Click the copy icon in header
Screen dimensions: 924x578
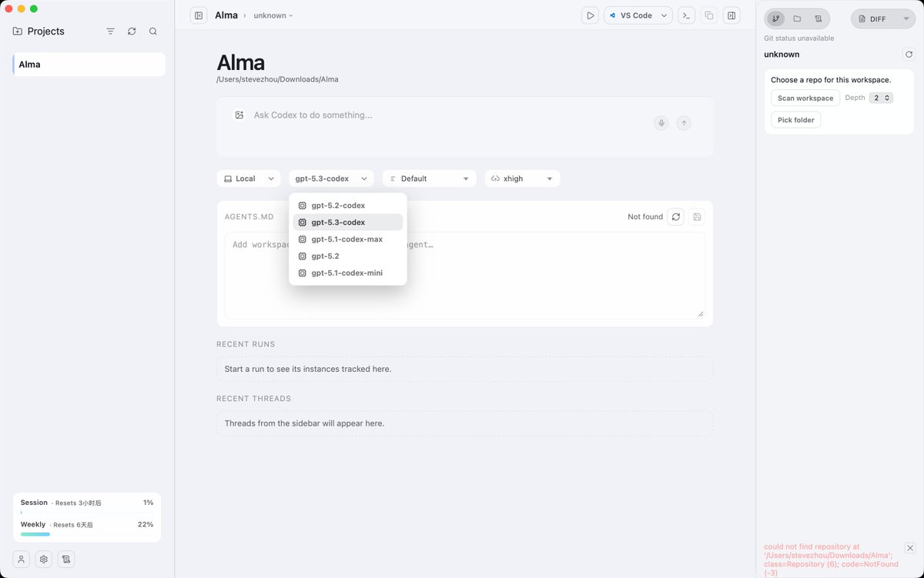click(709, 15)
